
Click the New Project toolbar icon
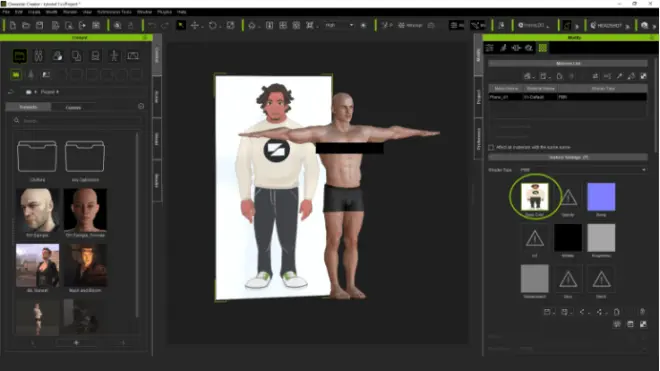click(13, 26)
